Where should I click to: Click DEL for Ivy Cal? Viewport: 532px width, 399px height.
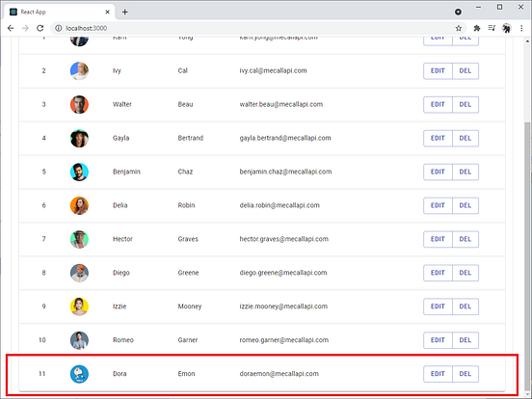pyautogui.click(x=465, y=71)
